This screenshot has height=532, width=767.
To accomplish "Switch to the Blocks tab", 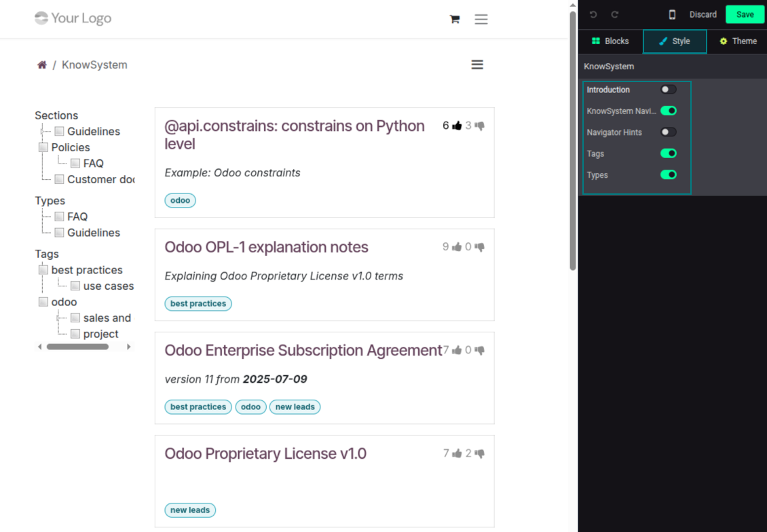I will [x=610, y=41].
